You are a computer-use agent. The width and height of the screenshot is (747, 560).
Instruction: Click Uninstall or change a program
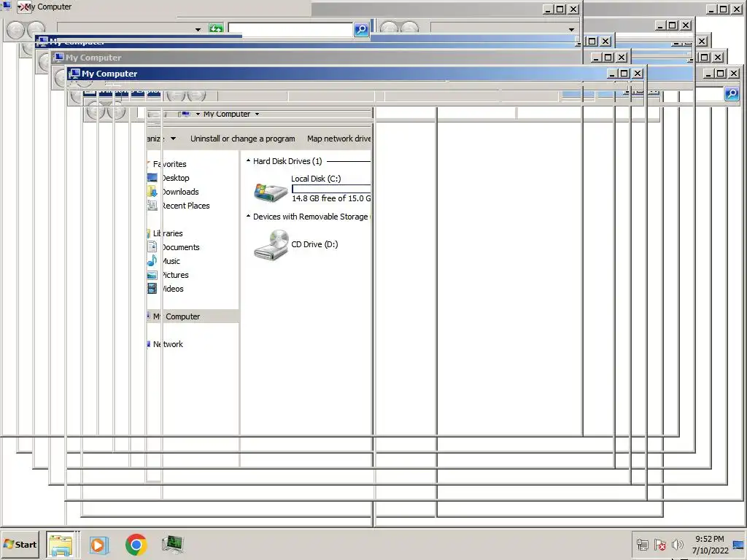[x=242, y=139]
